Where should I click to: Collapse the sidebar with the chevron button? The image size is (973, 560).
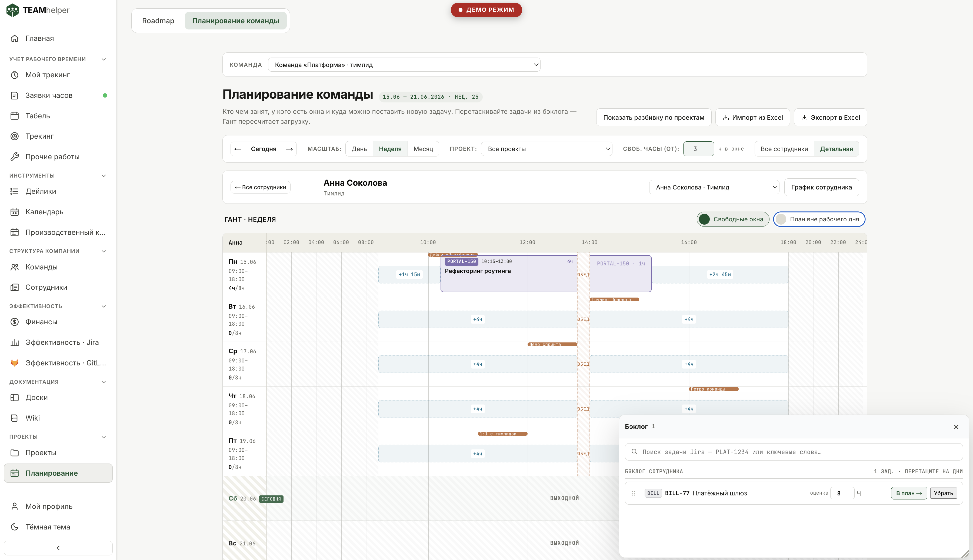point(58,548)
